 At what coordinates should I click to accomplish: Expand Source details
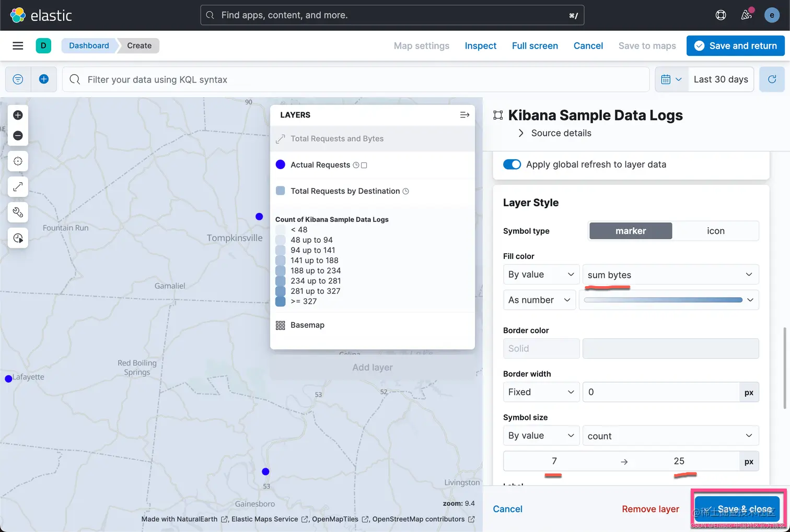(555, 133)
